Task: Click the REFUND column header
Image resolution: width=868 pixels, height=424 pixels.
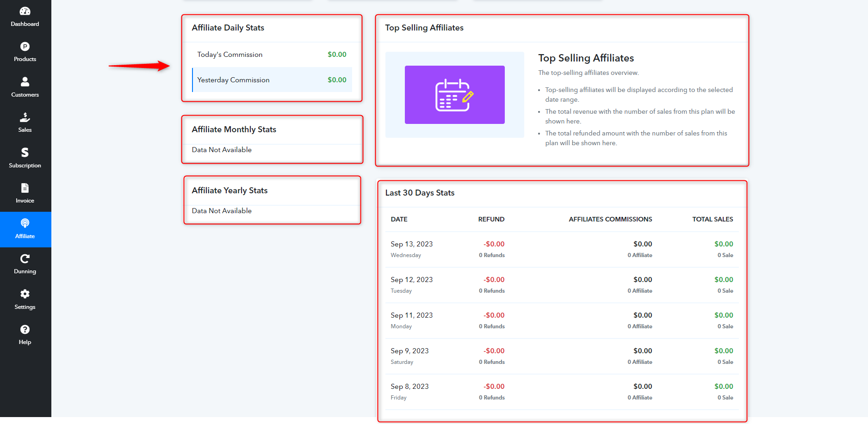Action: tap(491, 219)
